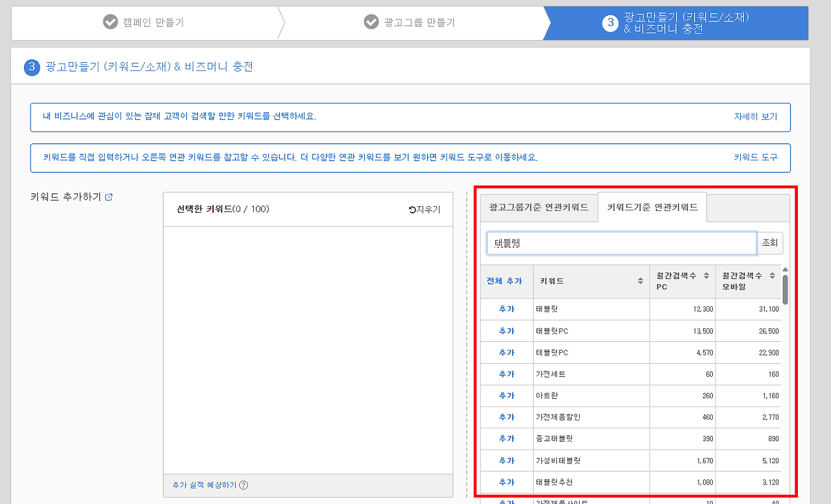This screenshot has height=504, width=831.
Task: Sort by 키워드 column arrows
Action: pyautogui.click(x=641, y=281)
